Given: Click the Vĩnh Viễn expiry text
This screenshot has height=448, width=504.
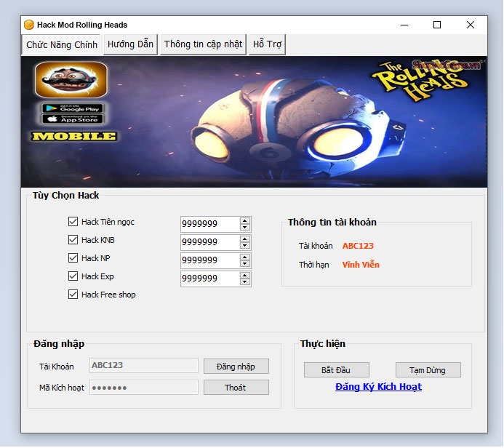Looking at the screenshot, I should click(361, 265).
